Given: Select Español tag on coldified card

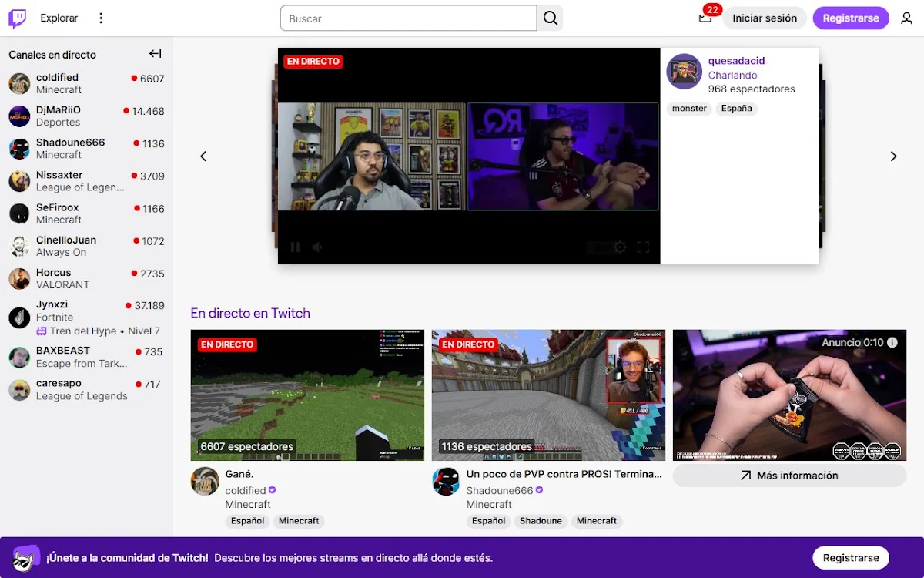Looking at the screenshot, I should (x=248, y=521).
